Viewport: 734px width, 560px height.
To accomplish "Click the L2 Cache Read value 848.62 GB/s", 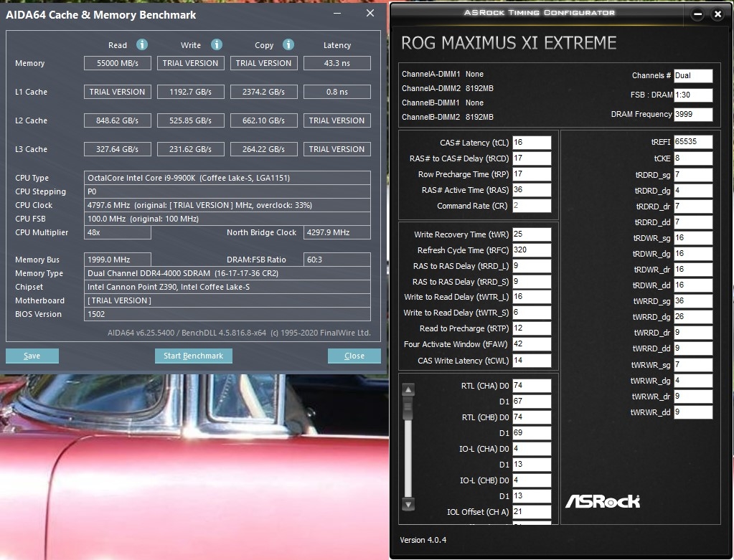I will [118, 120].
